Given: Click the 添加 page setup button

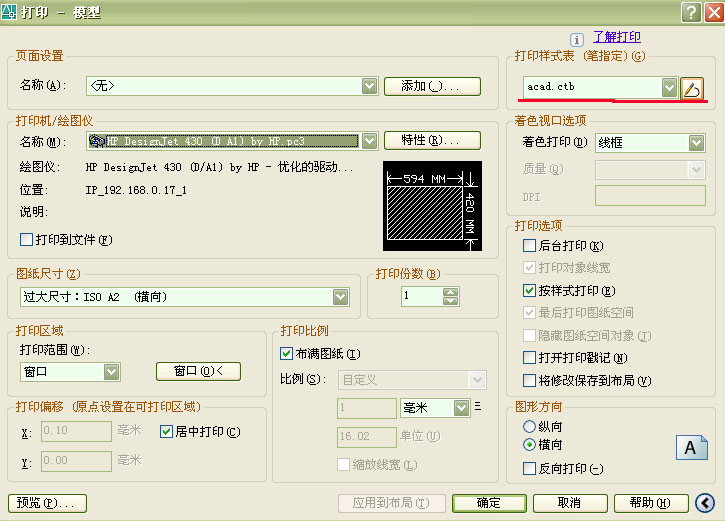Looking at the screenshot, I should [432, 86].
